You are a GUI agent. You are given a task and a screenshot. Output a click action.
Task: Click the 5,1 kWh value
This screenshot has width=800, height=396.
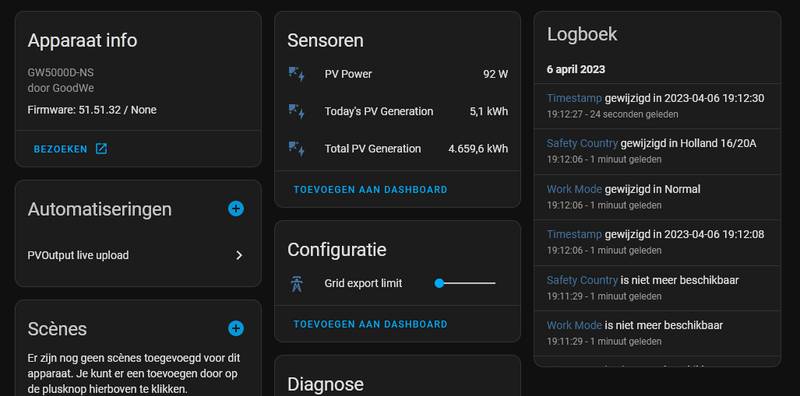coord(489,112)
